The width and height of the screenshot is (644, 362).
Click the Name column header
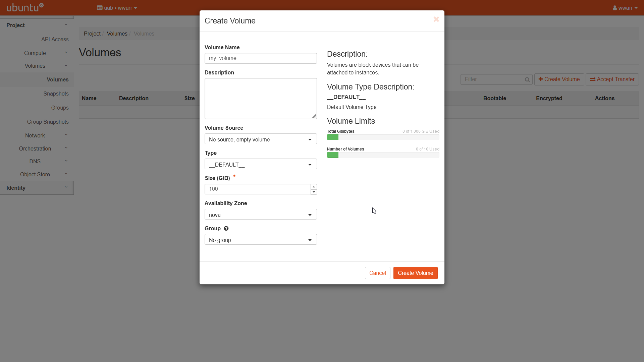(x=89, y=98)
